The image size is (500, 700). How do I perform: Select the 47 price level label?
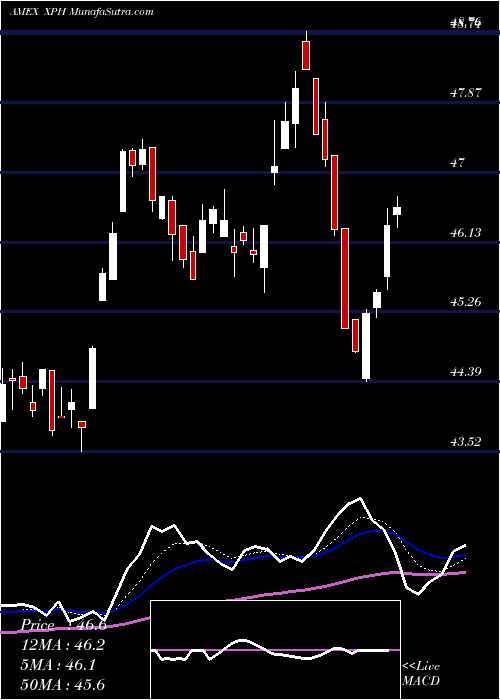[458, 162]
